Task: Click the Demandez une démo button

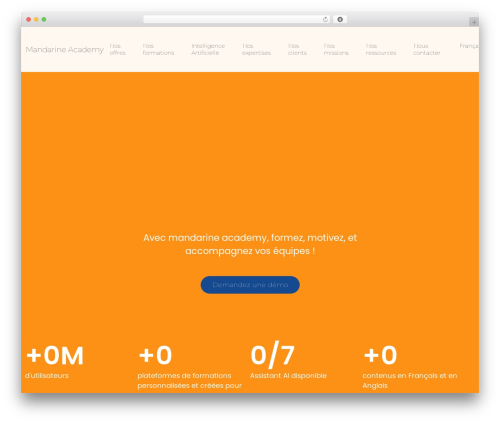Action: [250, 285]
